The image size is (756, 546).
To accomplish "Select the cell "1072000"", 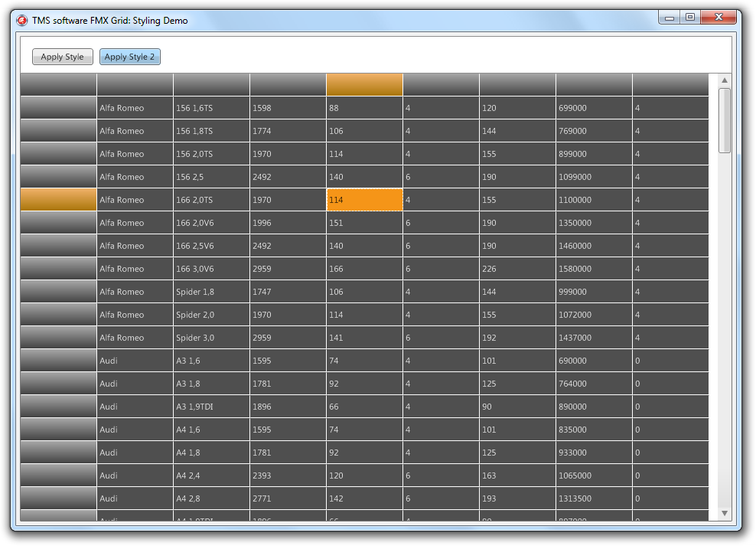I will point(594,315).
